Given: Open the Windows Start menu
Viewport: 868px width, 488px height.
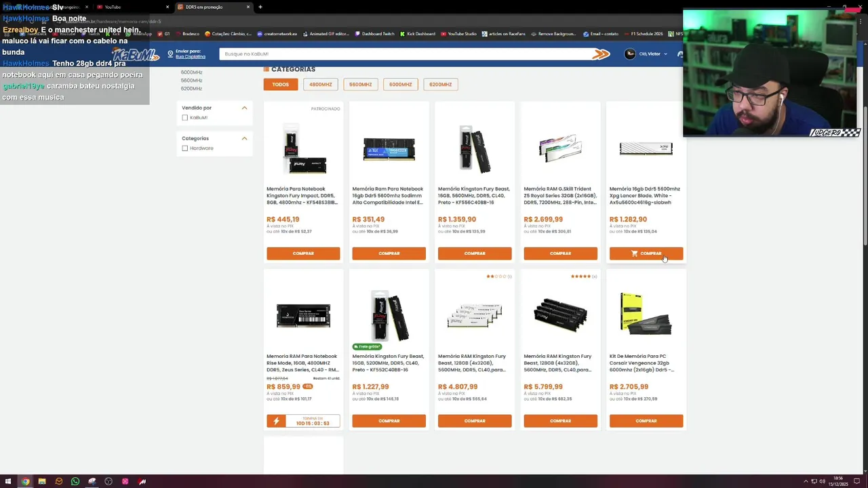Looking at the screenshot, I should 8,481.
